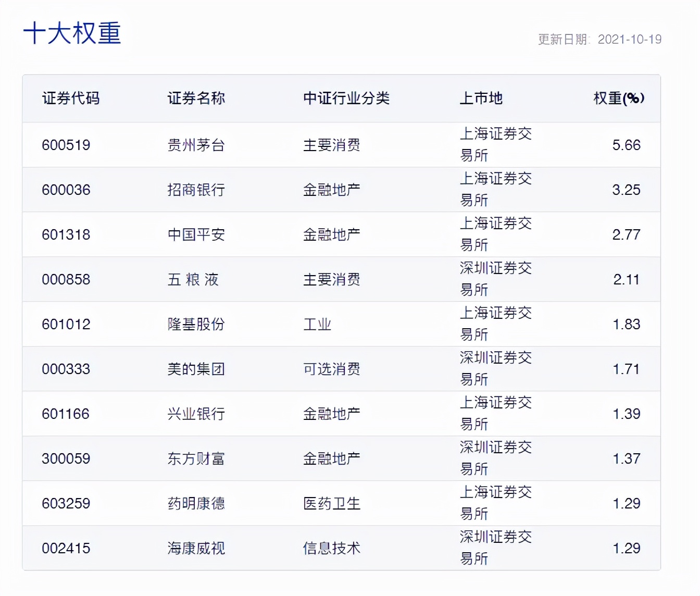Open the 招商银行 stock entry
This screenshot has height=596, width=700.
coord(195,190)
